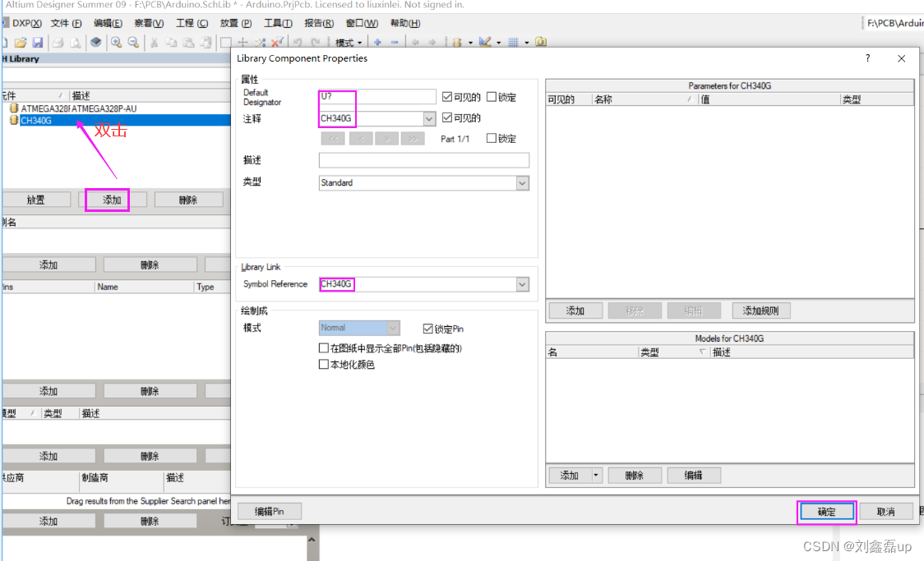Click the next arrow toolbar icon
This screenshot has height=561, width=924.
tap(432, 43)
